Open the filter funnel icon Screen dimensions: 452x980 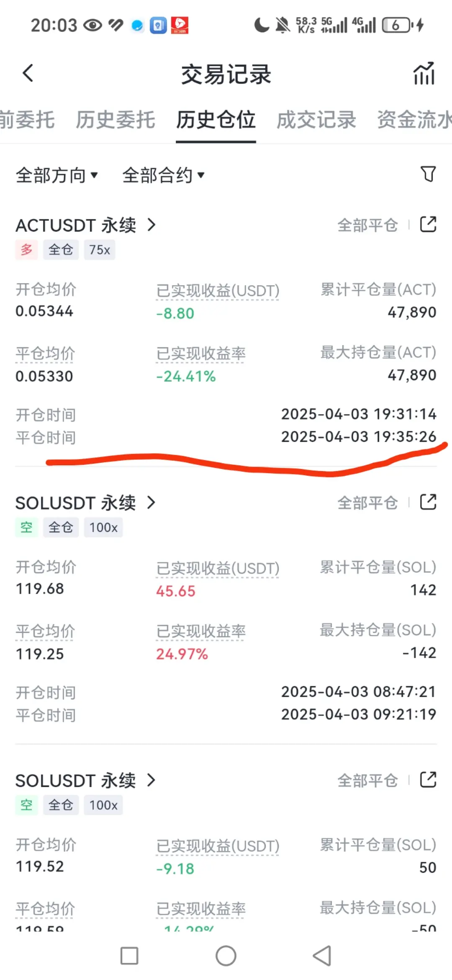[428, 174]
